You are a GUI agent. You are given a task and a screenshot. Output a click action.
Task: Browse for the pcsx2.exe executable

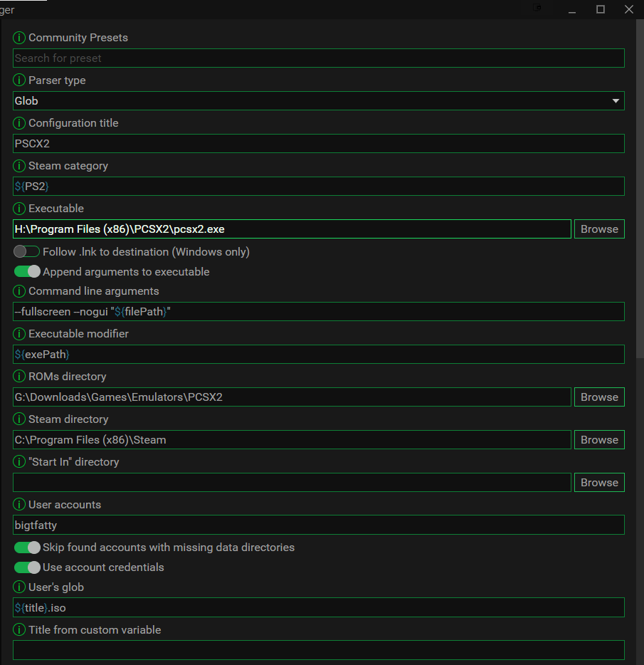pyautogui.click(x=598, y=229)
